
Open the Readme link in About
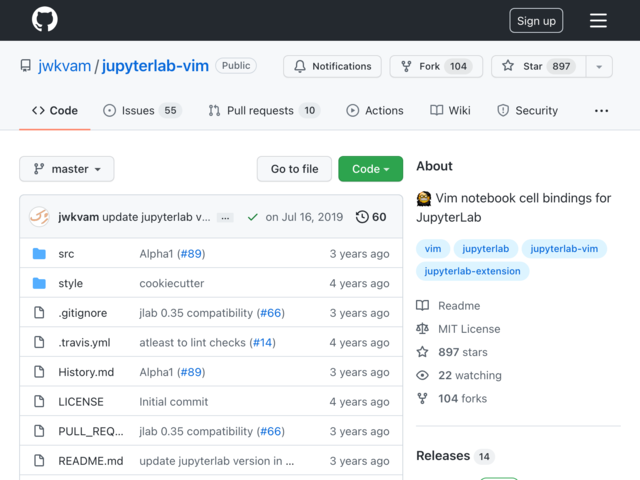tap(448, 306)
